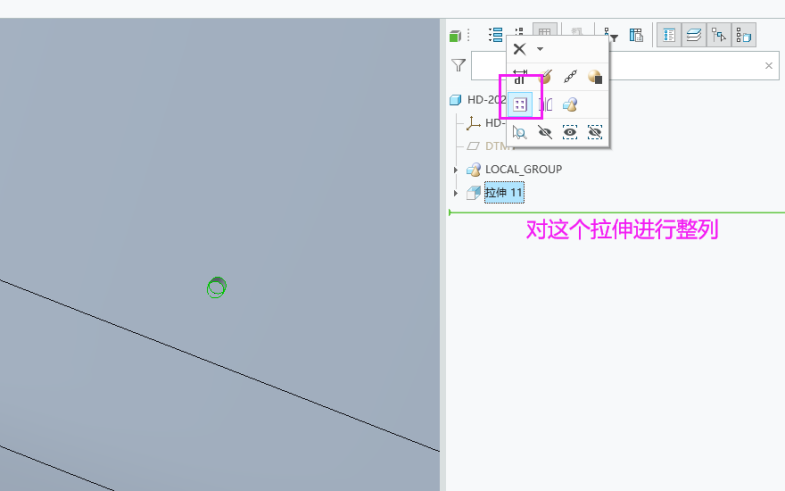Select the 拉伸 11 tree item
The height and width of the screenshot is (491, 785).
click(x=504, y=192)
